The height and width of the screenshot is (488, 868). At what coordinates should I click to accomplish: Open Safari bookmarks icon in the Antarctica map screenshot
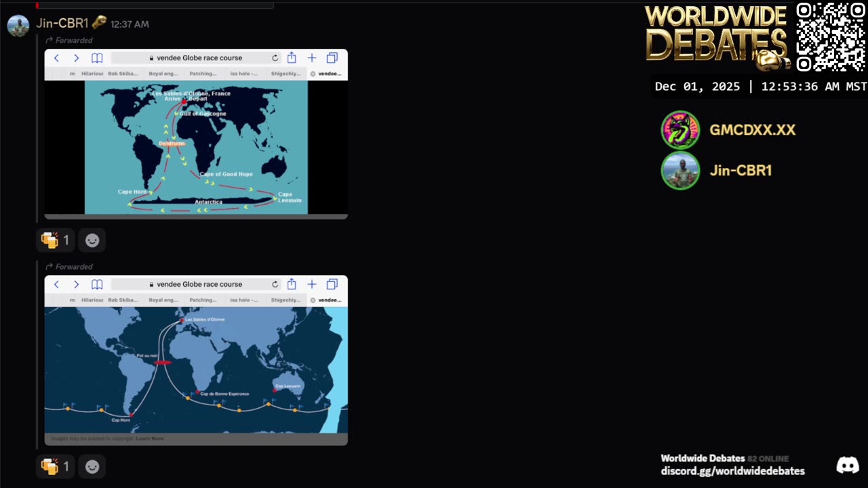pos(97,58)
